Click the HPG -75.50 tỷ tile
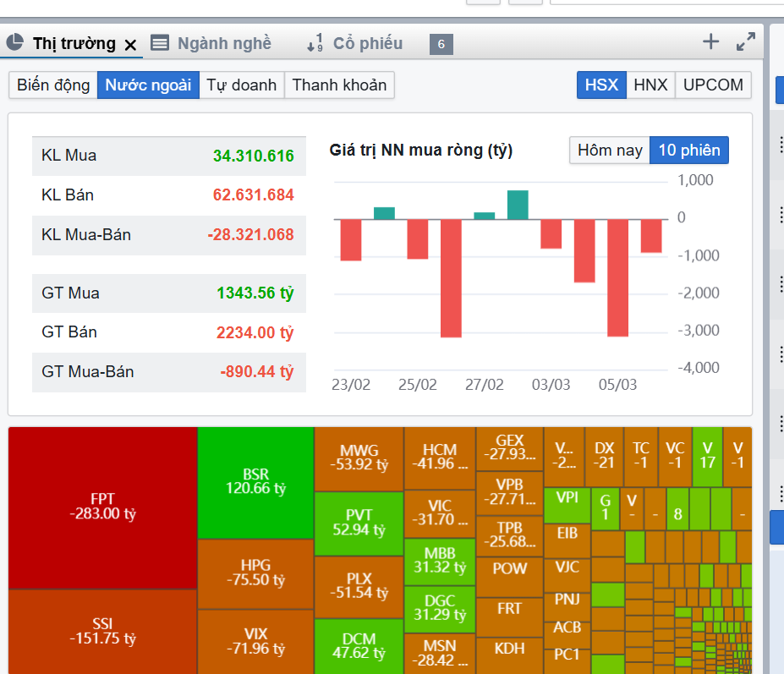This screenshot has width=784, height=674. 255,573
